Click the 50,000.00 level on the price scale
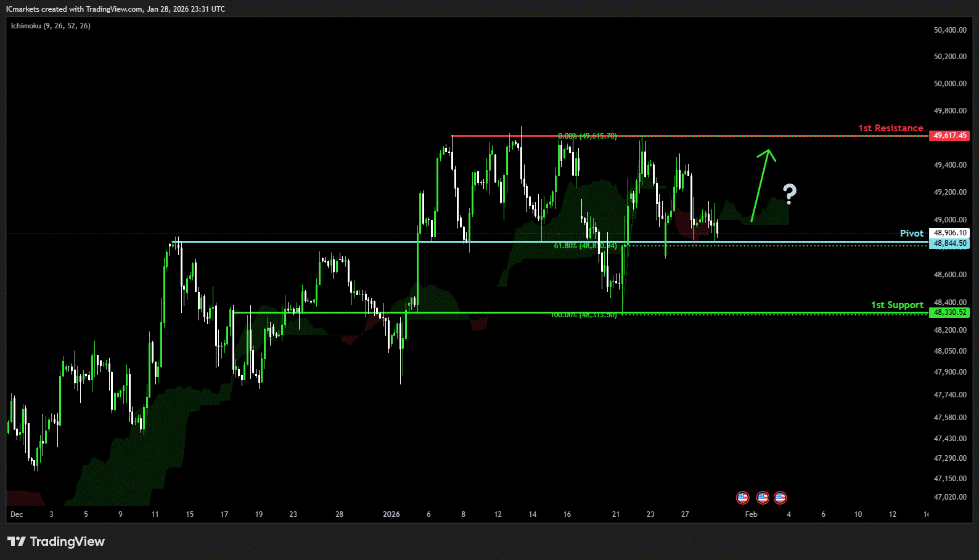Image resolution: width=979 pixels, height=560 pixels. tap(949, 84)
